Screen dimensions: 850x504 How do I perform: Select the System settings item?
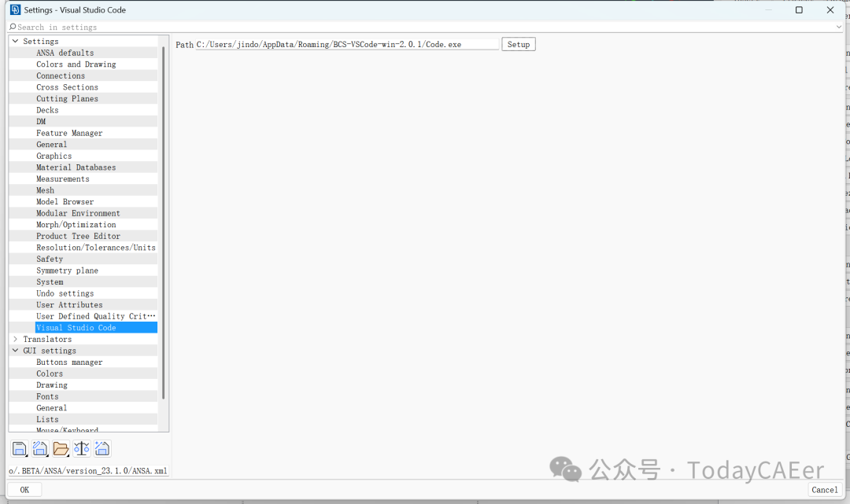tap(50, 282)
